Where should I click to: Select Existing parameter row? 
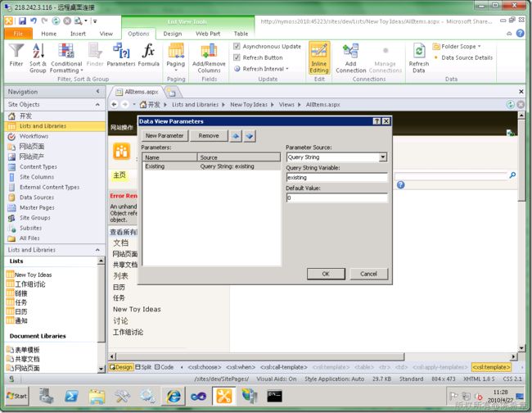[212, 166]
